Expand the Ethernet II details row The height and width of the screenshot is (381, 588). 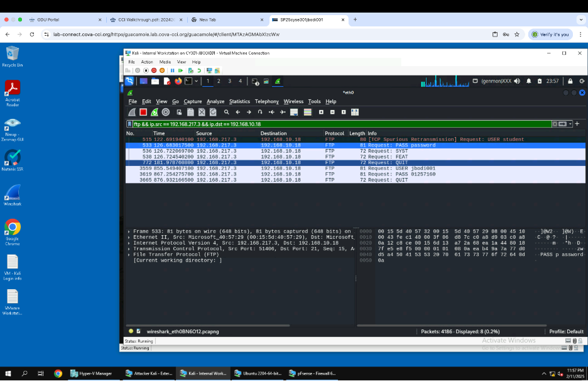click(x=129, y=237)
